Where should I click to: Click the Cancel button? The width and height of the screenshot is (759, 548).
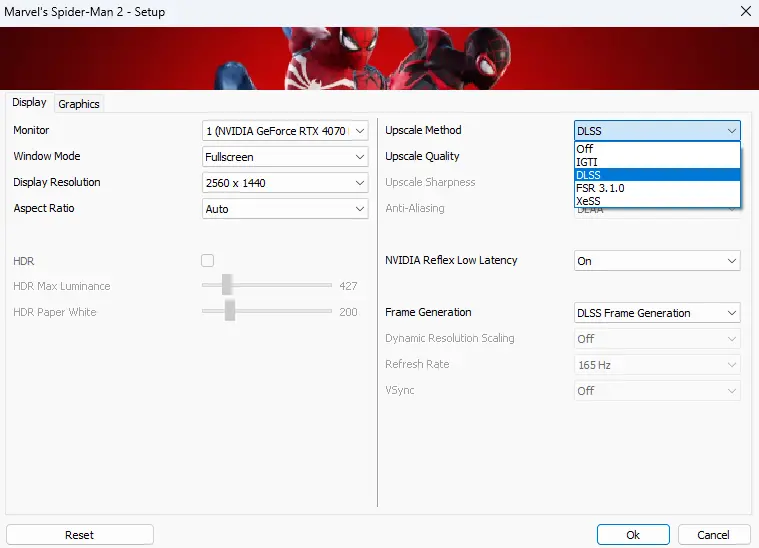(713, 535)
